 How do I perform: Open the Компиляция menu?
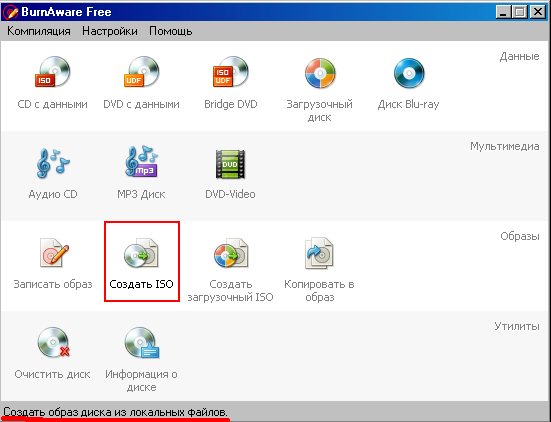pyautogui.click(x=39, y=31)
